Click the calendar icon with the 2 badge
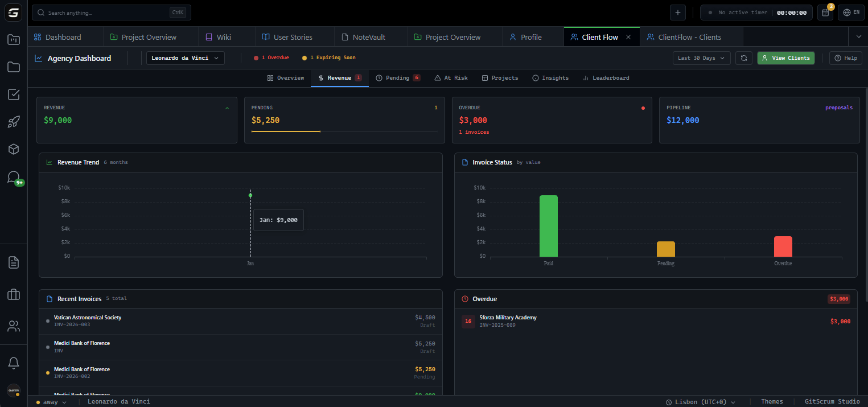 (825, 12)
